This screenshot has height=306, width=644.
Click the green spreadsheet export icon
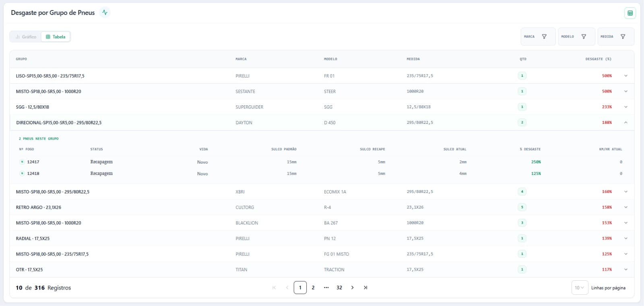tap(630, 13)
